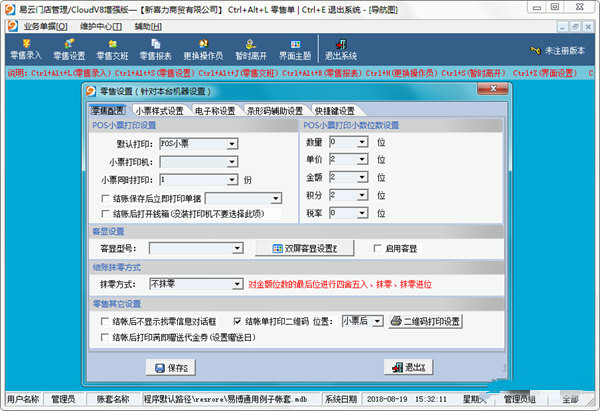Click the logo icon beside 业务单据 menu
The image size is (600, 411).
13,26
